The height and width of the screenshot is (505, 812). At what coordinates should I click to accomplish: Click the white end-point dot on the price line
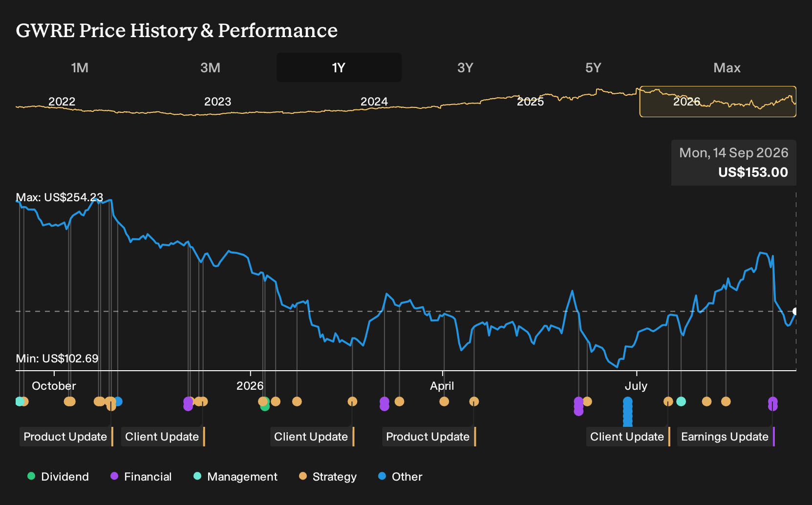[795, 311]
